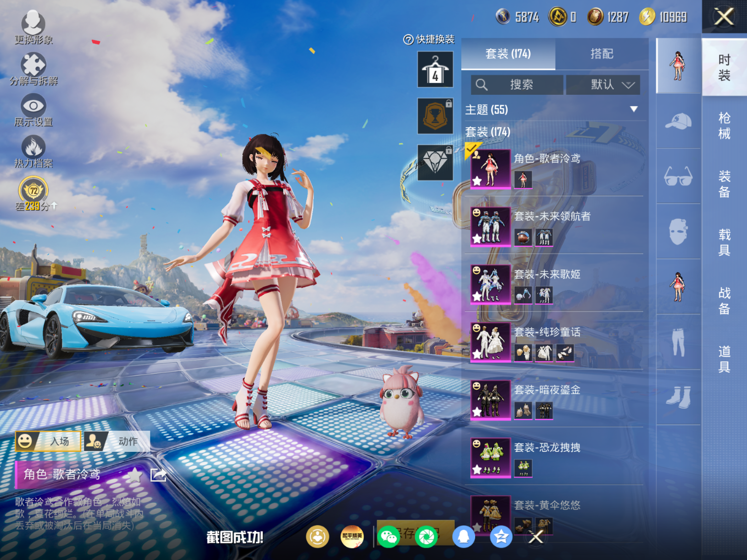Select the 入场 entrance emote tab

pyautogui.click(x=48, y=441)
